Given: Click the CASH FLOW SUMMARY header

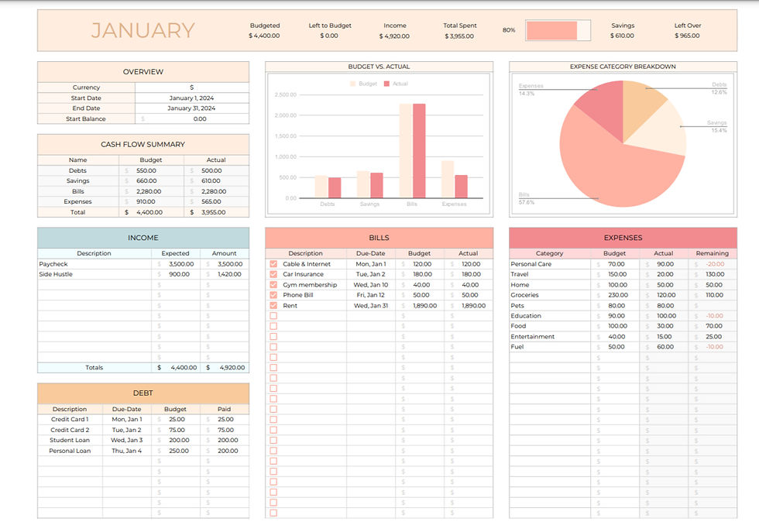Looking at the screenshot, I should click(x=143, y=144).
